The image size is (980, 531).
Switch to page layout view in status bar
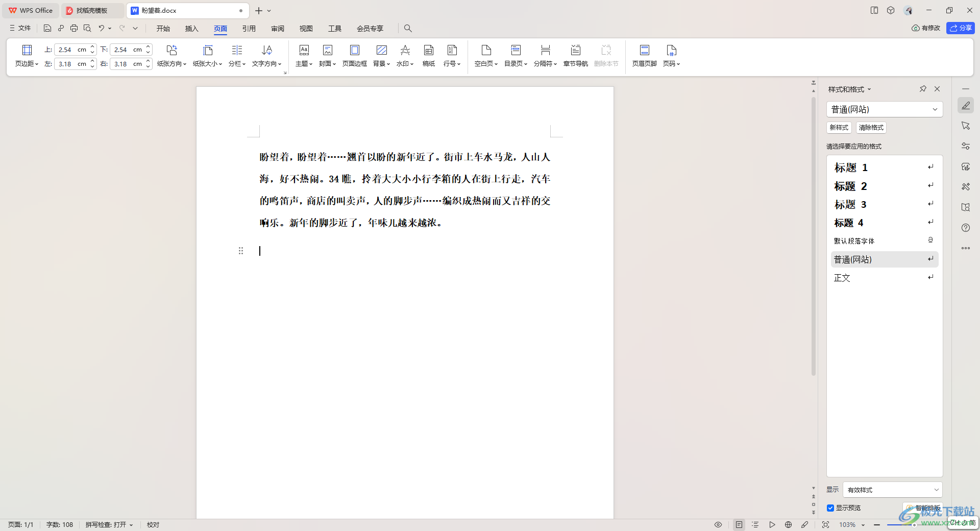pyautogui.click(x=739, y=524)
